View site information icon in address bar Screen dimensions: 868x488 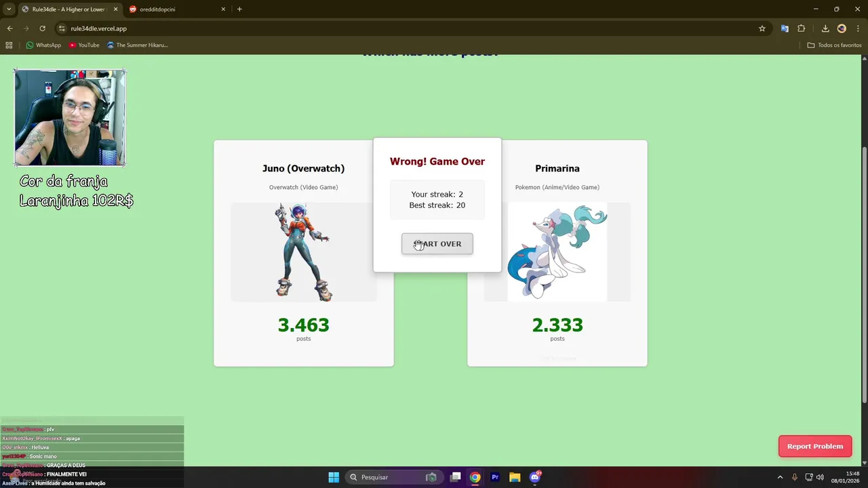[62, 28]
